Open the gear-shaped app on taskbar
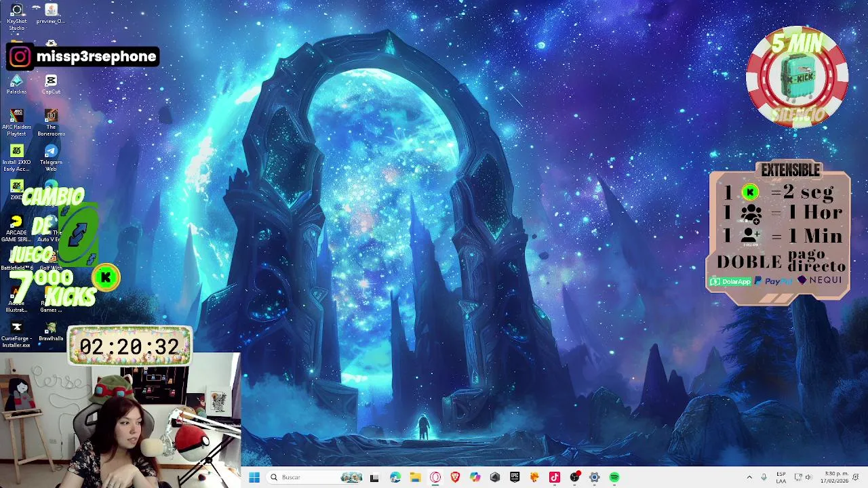868x488 pixels. coord(594,477)
